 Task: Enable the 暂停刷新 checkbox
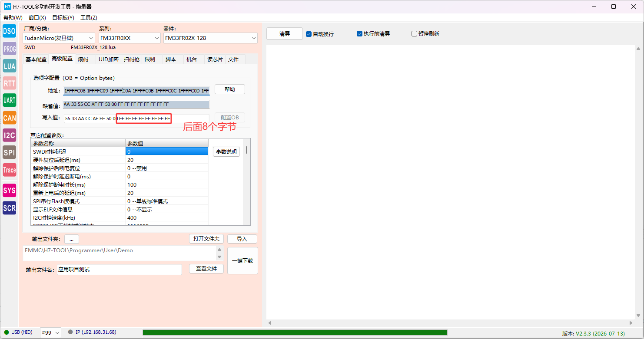pos(414,34)
